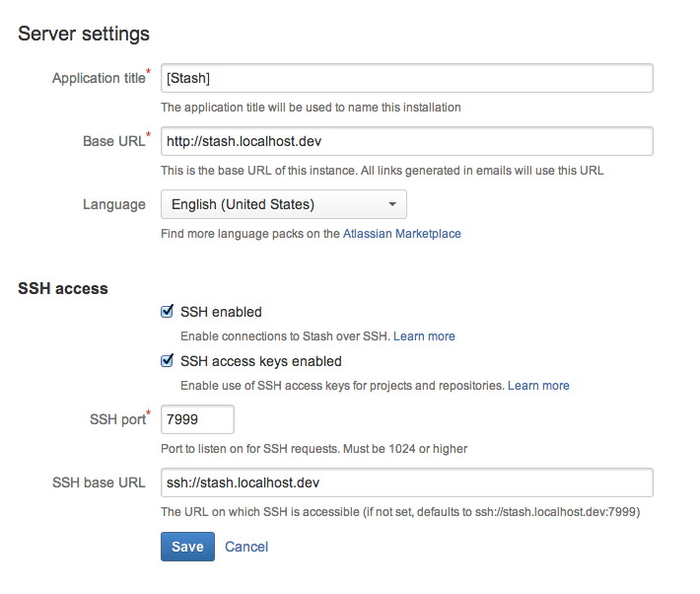Click Learn more about Stash SSH connections

(424, 336)
